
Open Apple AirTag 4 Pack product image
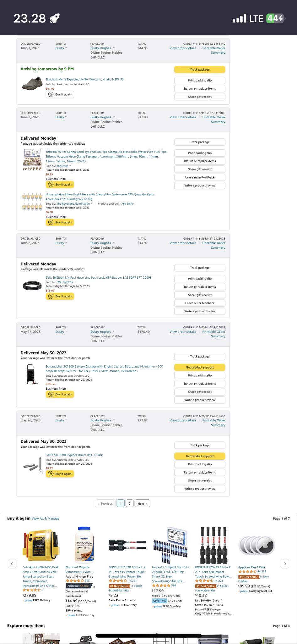pyautogui.click(x=257, y=546)
